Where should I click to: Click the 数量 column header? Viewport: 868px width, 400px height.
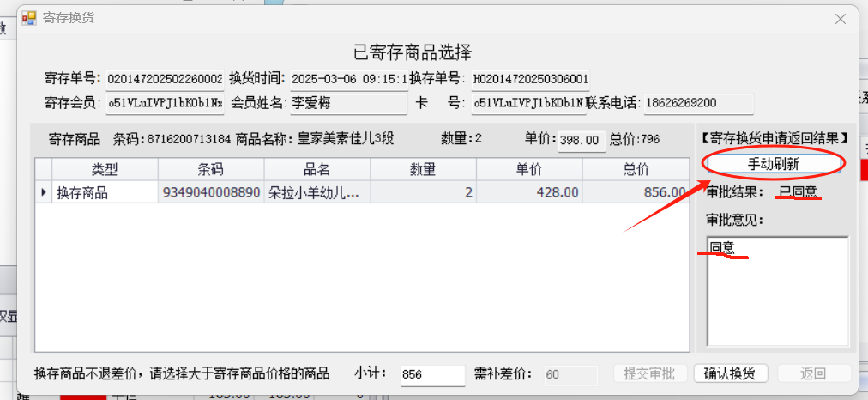click(x=424, y=169)
